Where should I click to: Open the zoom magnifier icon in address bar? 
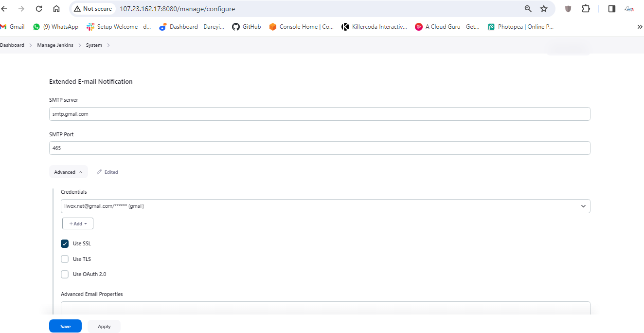528,9
